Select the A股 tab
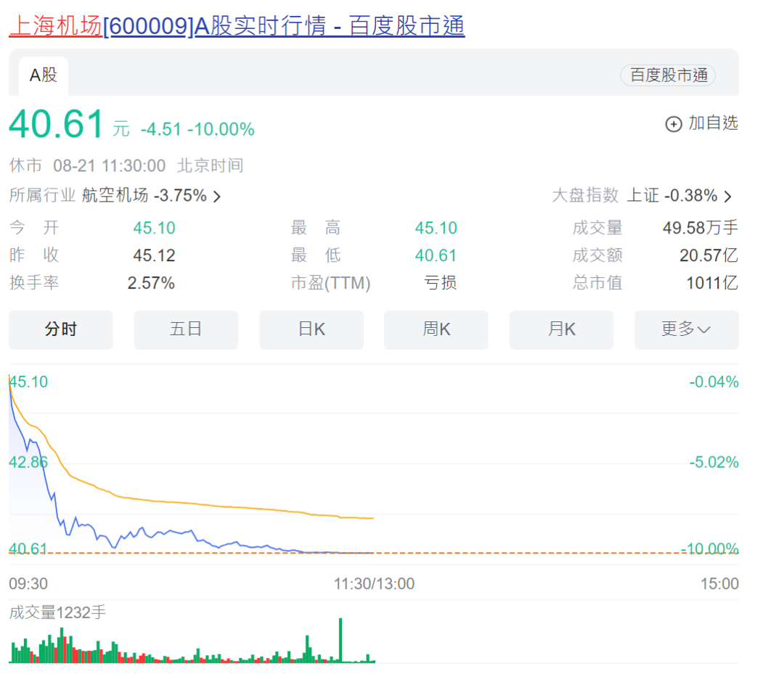This screenshot has width=784, height=679. (43, 75)
